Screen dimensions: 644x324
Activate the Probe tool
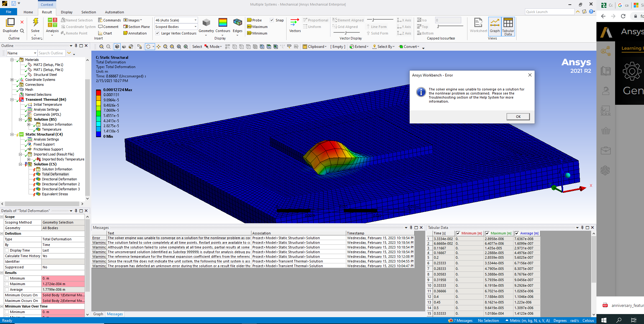254,20
